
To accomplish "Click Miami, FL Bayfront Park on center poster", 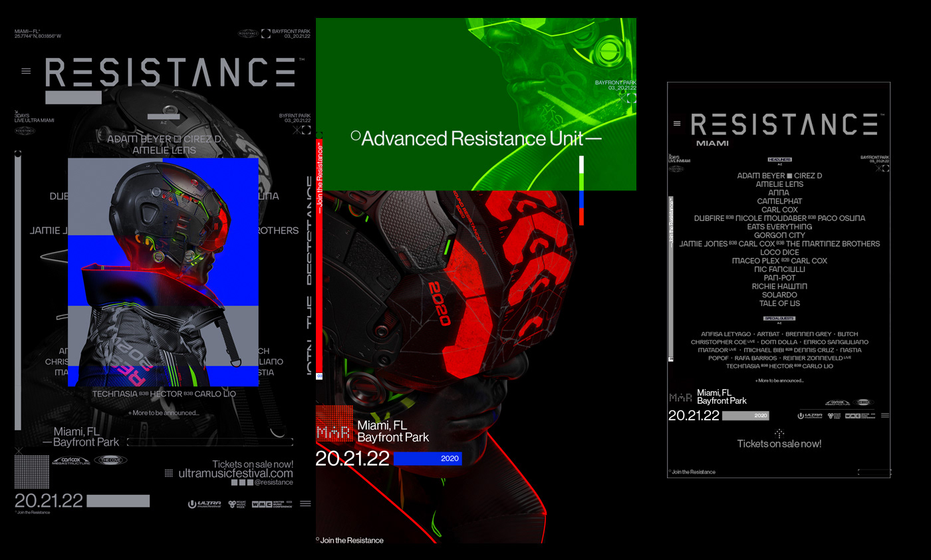I will tap(393, 431).
